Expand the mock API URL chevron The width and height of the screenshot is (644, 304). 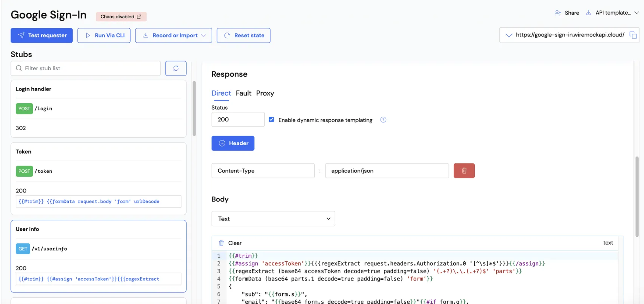(509, 35)
